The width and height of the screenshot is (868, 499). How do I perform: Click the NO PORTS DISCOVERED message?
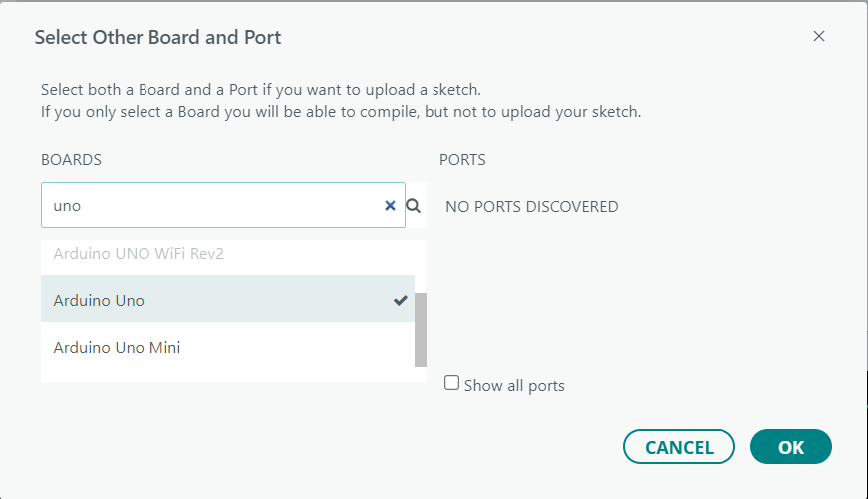[531, 207]
